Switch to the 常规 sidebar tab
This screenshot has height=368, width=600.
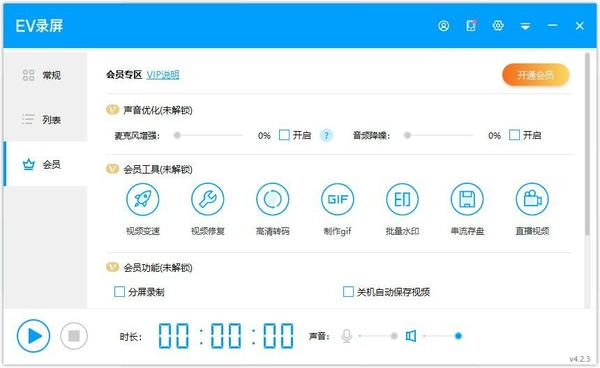[x=46, y=75]
